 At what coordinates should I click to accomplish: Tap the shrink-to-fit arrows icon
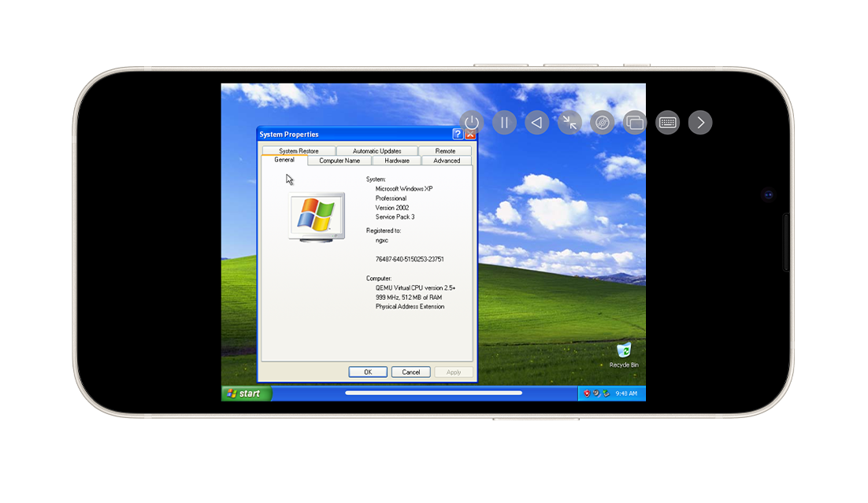click(569, 122)
